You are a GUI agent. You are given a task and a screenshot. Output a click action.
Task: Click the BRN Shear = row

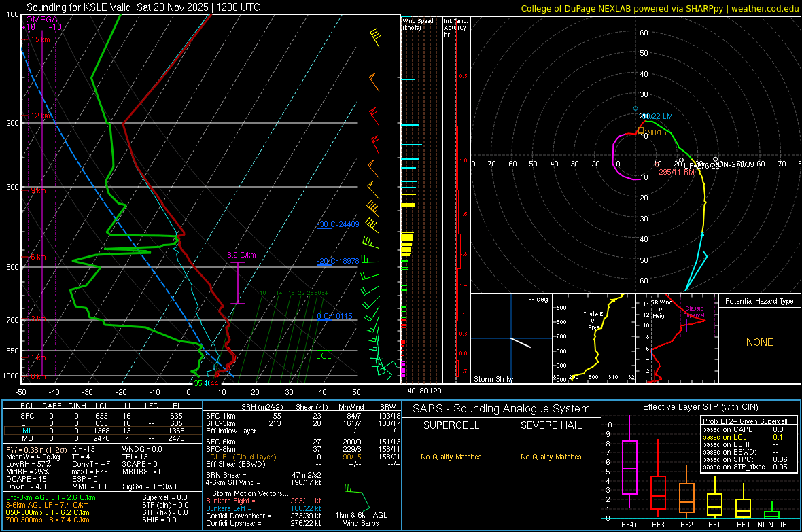pyautogui.click(x=264, y=475)
